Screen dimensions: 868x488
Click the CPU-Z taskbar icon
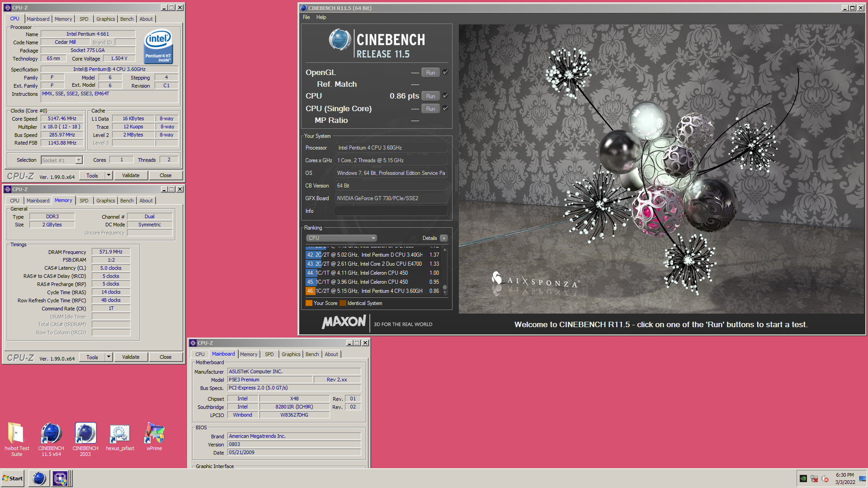tap(60, 478)
